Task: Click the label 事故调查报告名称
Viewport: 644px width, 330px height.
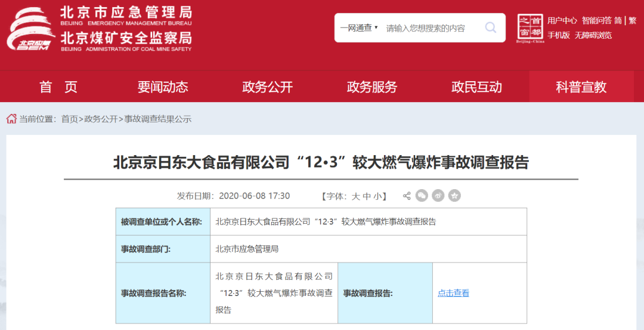Action: 153,293
